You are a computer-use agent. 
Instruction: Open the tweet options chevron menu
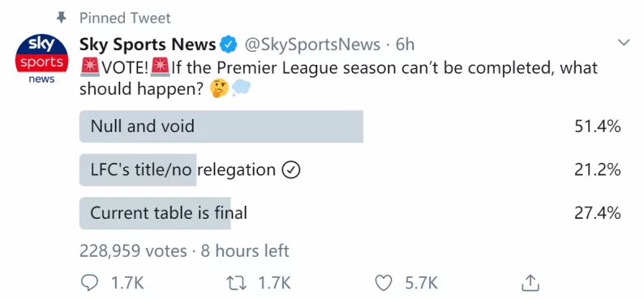(x=624, y=43)
